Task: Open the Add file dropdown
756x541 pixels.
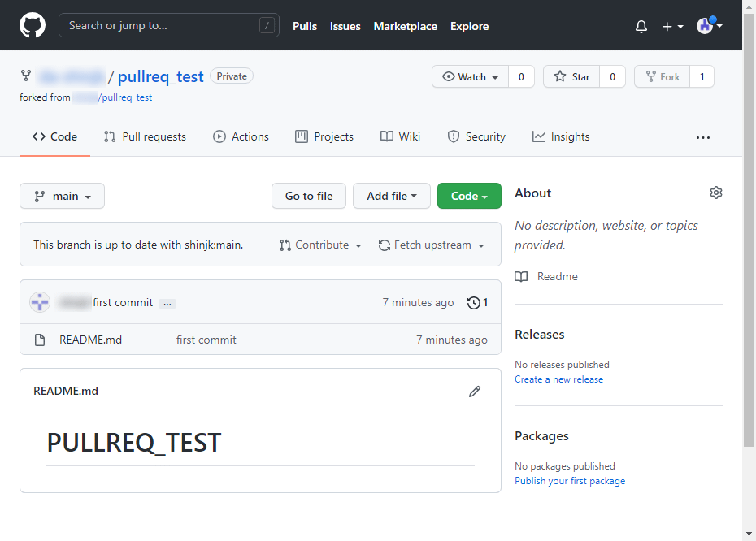Action: 392,196
